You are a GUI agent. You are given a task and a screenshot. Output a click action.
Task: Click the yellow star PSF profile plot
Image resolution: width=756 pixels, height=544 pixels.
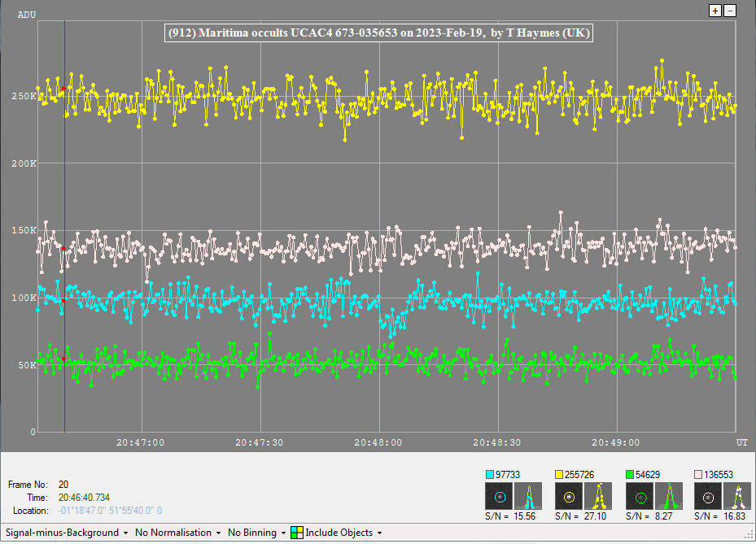click(598, 495)
